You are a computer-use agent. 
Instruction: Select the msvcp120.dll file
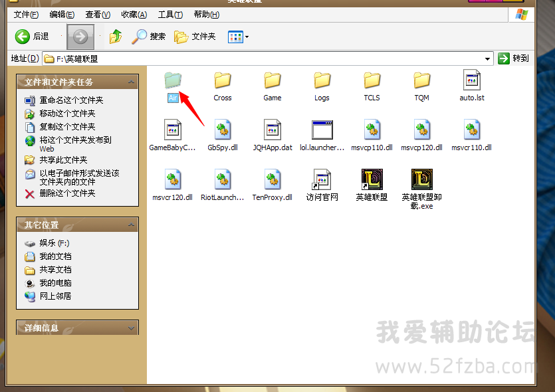421,136
